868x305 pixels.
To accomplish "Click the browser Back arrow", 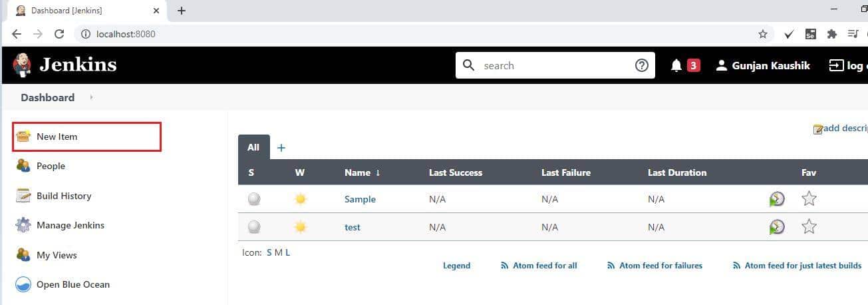I will click(x=17, y=33).
